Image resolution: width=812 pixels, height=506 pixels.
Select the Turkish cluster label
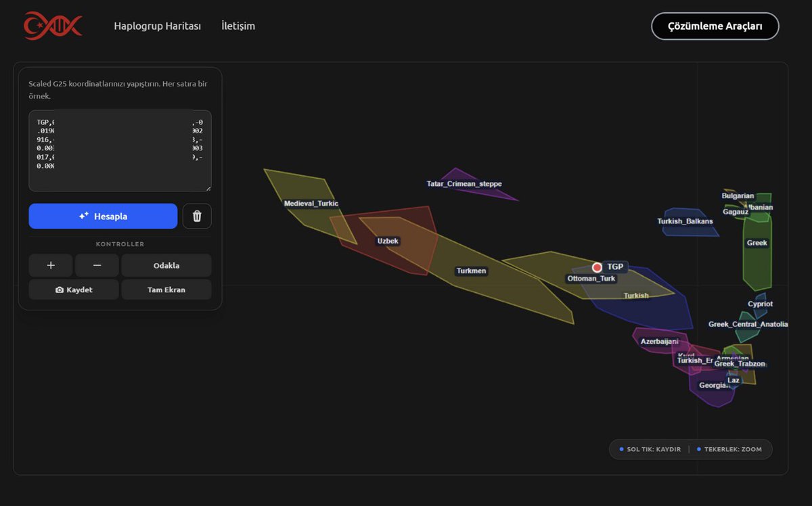click(636, 296)
